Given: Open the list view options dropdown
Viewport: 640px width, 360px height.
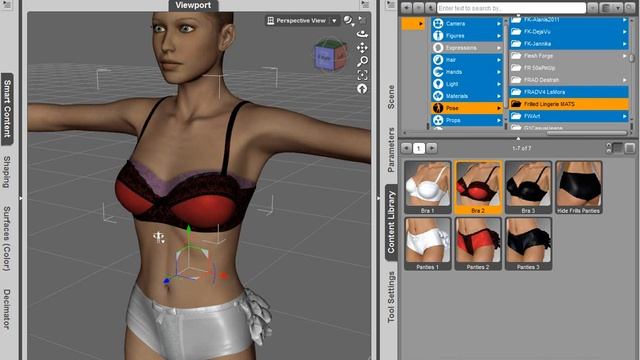Looking at the screenshot, I should coord(611,8).
